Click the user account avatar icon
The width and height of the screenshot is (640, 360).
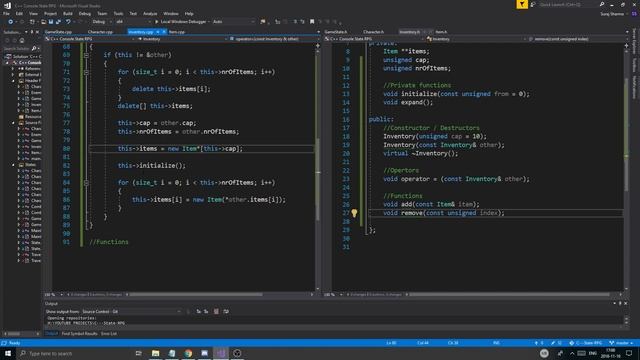[634, 13]
